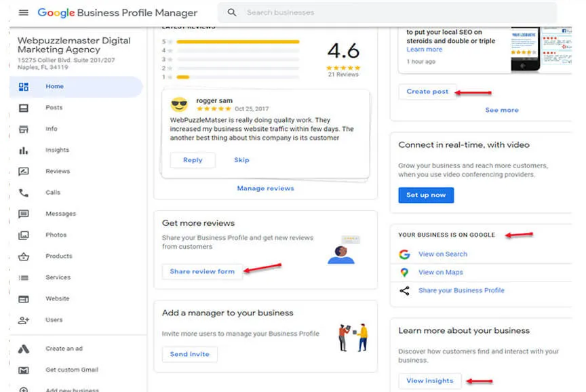Click the Users add-person icon

tap(24, 320)
